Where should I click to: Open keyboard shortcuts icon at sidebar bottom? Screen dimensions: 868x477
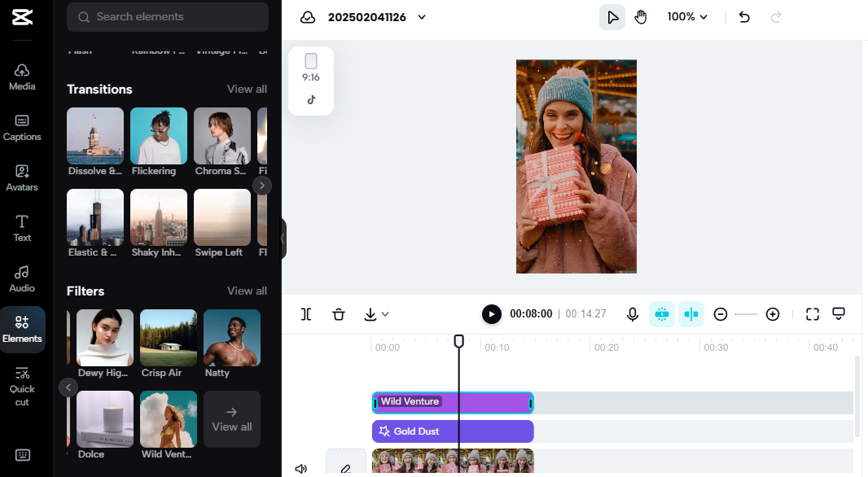(23, 455)
